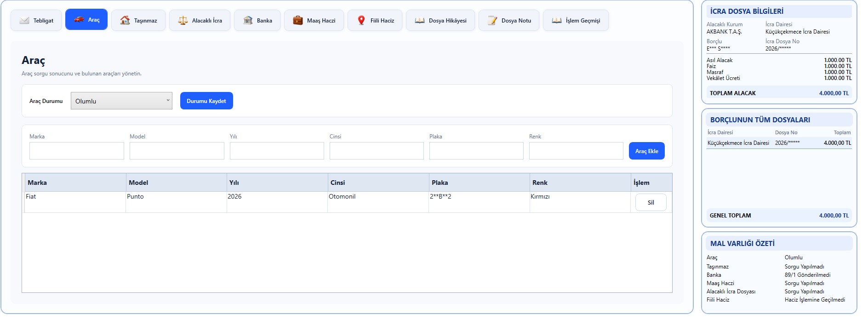The image size is (868, 320).
Task: Open the Taşınmaz house icon
Action: (125, 20)
